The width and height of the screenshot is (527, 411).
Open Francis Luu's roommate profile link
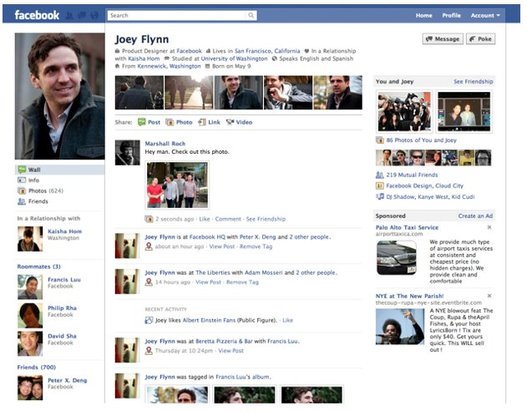click(64, 280)
